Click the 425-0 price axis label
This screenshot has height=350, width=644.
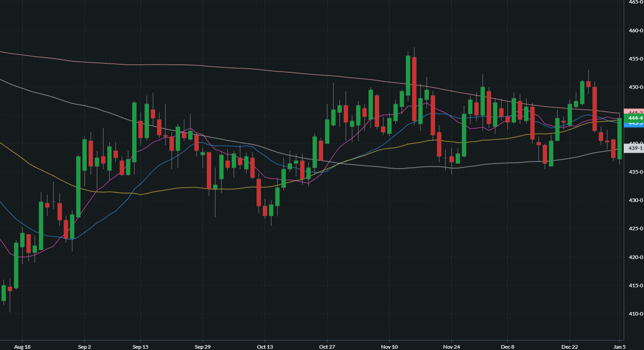tap(635, 229)
